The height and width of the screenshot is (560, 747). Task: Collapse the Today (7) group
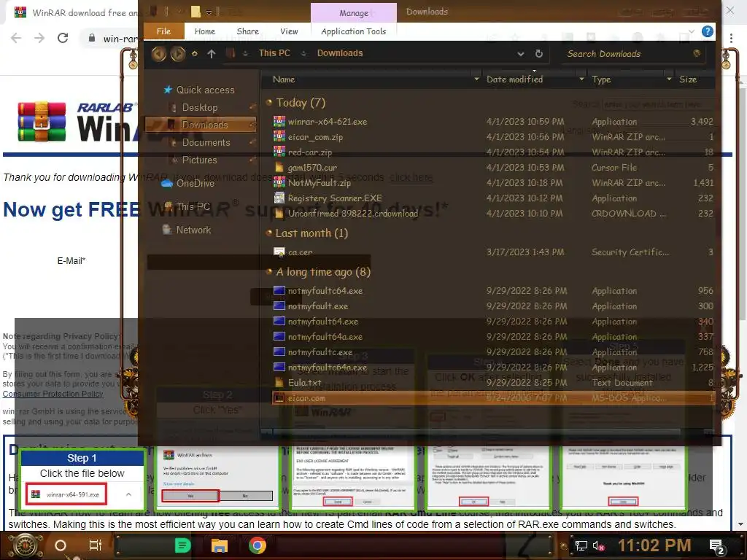(x=269, y=102)
